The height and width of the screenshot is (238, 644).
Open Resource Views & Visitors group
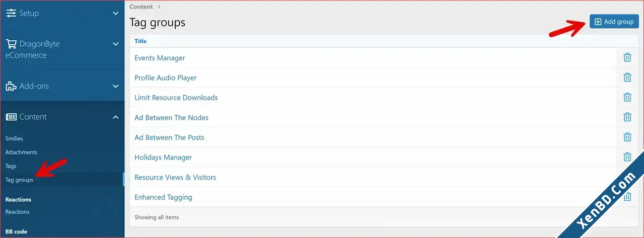click(x=175, y=177)
